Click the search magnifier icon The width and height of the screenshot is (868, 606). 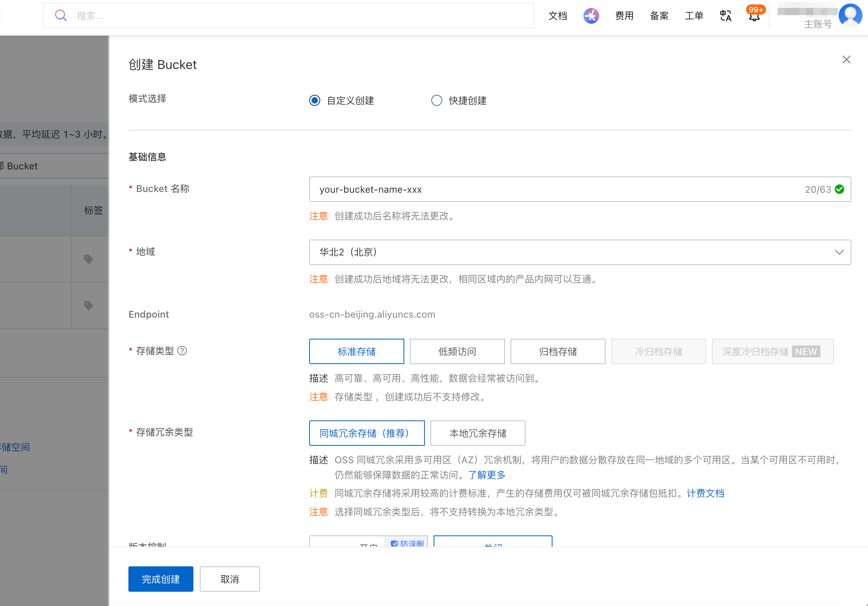pos(61,15)
